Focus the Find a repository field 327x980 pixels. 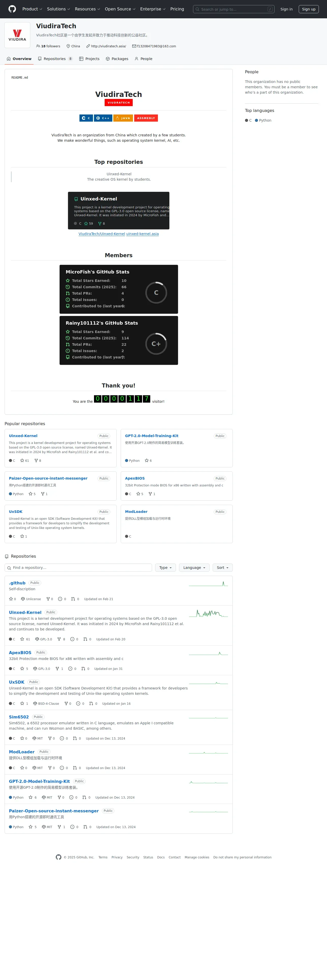78,568
